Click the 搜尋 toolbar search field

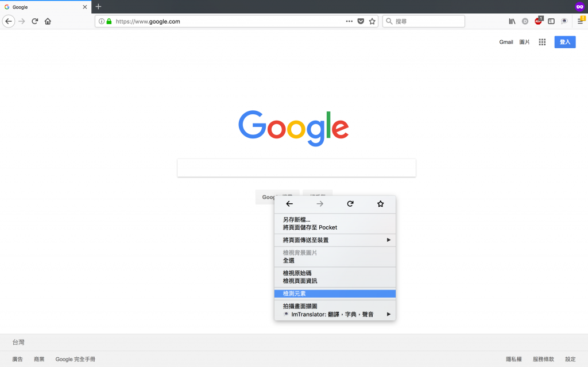click(423, 21)
